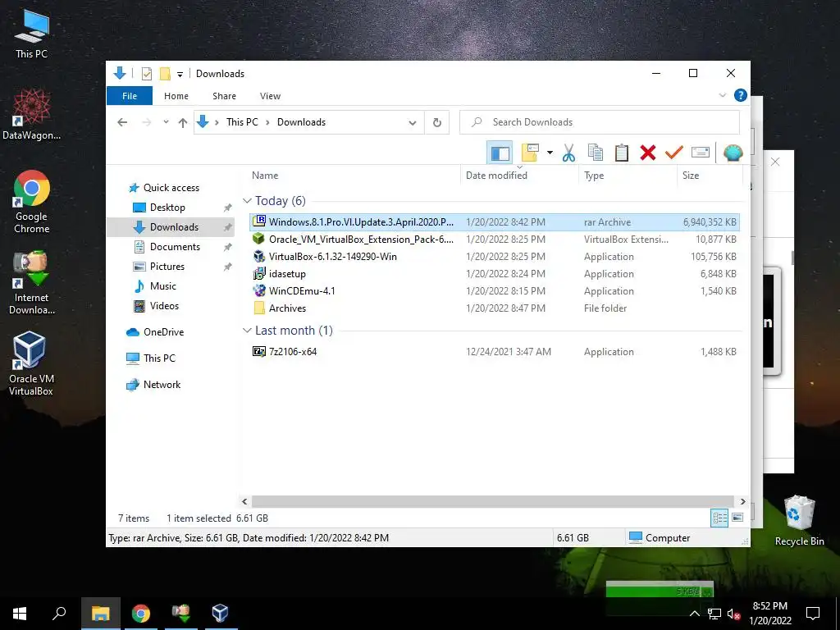Click the Search Downloads box
The image size is (840, 630).
[600, 122]
